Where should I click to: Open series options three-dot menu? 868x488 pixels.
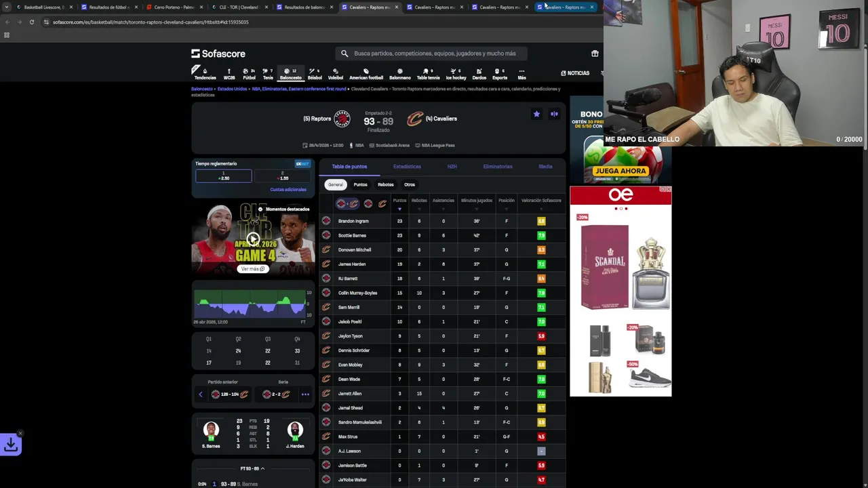305,394
